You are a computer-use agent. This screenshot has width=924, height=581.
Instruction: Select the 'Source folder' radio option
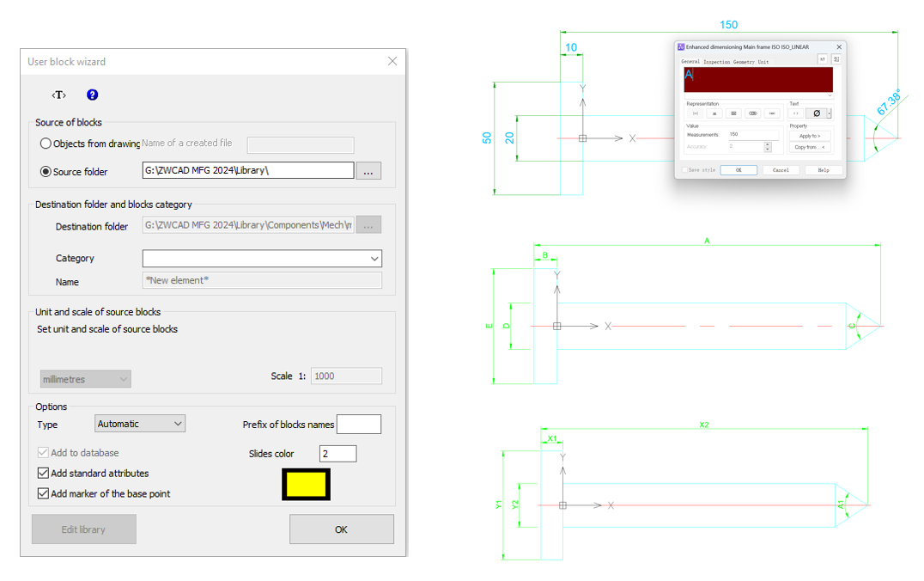(46, 172)
